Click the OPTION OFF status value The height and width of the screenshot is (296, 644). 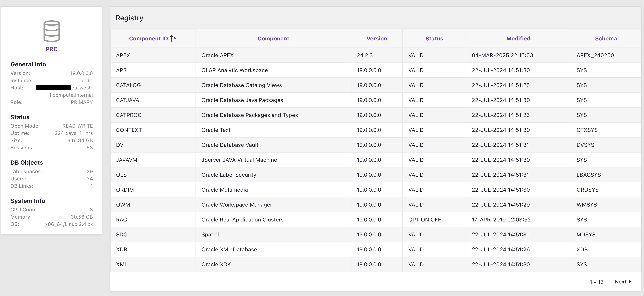pyautogui.click(x=424, y=220)
